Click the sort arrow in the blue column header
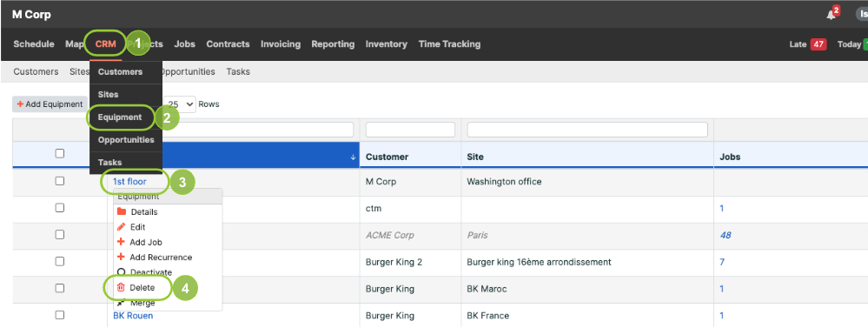The height and width of the screenshot is (328, 868). (353, 157)
